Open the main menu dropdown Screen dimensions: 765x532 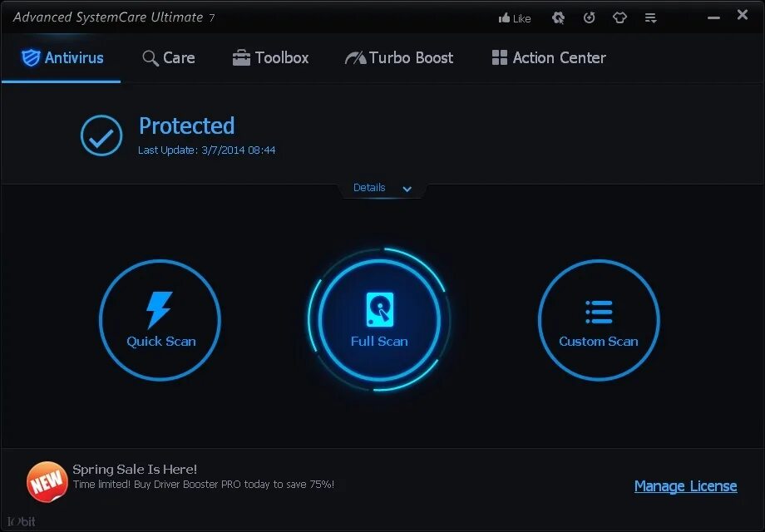pos(651,17)
